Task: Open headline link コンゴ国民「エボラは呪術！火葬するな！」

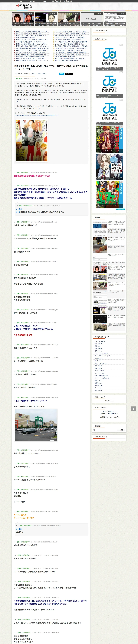Action: tap(32, 31)
